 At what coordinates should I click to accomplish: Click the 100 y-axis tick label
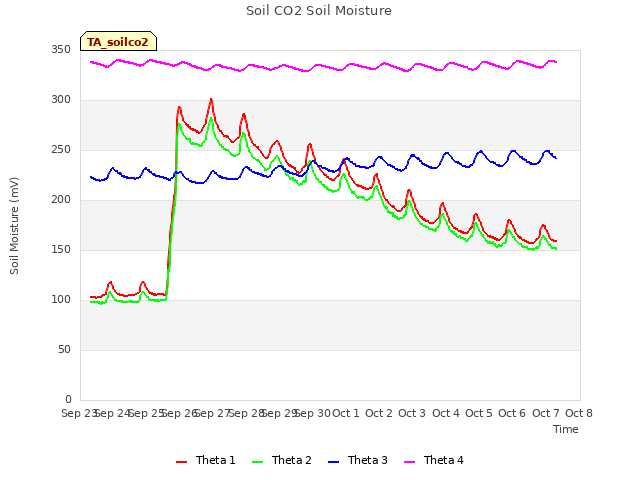61,300
